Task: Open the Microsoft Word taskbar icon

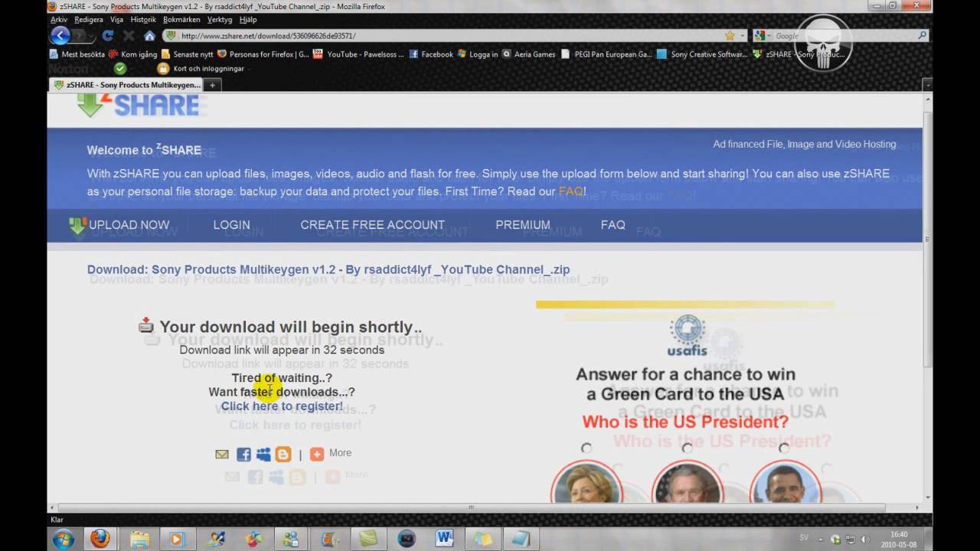Action: pyautogui.click(x=444, y=539)
